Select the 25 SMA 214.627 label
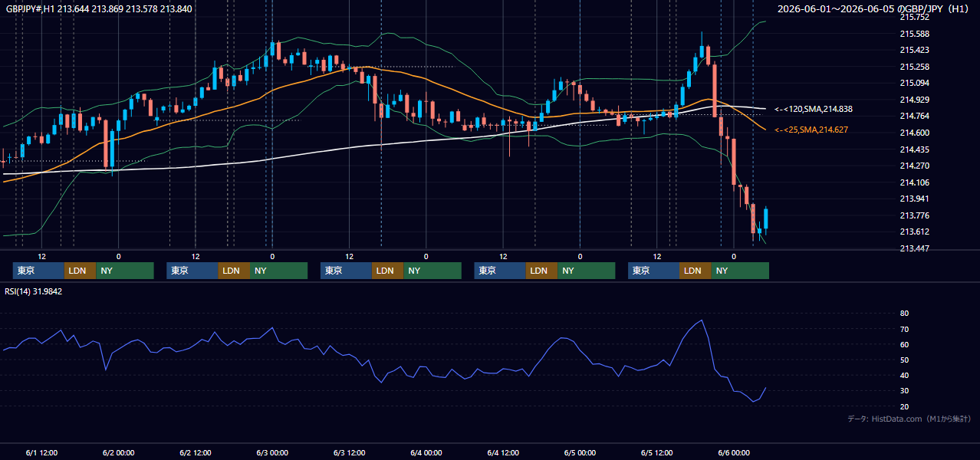This screenshot has width=980, height=460. coord(811,130)
